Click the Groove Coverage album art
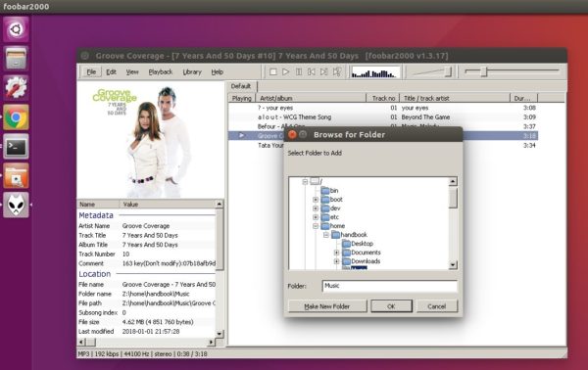The height and width of the screenshot is (370, 588). (150, 140)
